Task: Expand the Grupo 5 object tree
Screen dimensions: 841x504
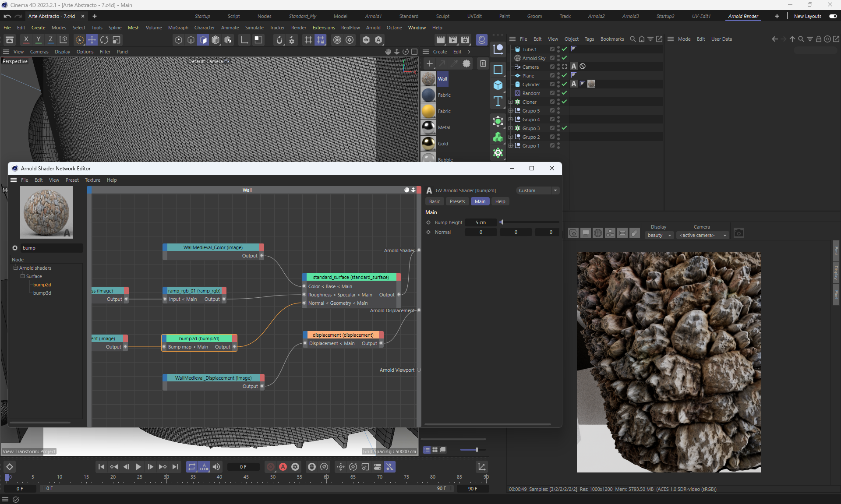Action: click(510, 111)
